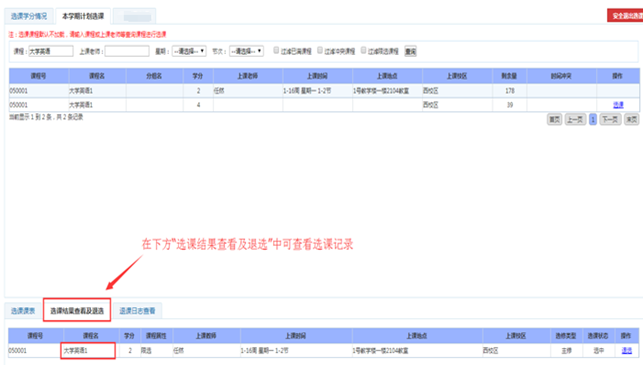This screenshot has width=643, height=365.
Task: Click the 选课 link in second course row
Action: point(618,105)
